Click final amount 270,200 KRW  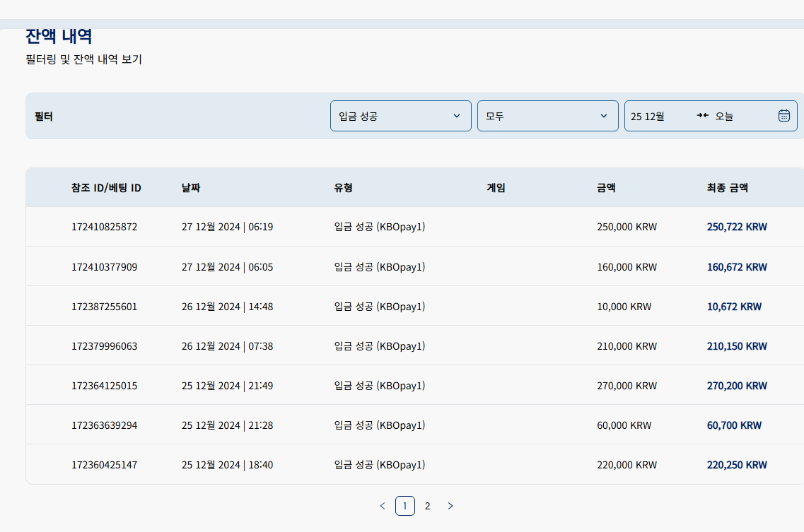click(737, 386)
